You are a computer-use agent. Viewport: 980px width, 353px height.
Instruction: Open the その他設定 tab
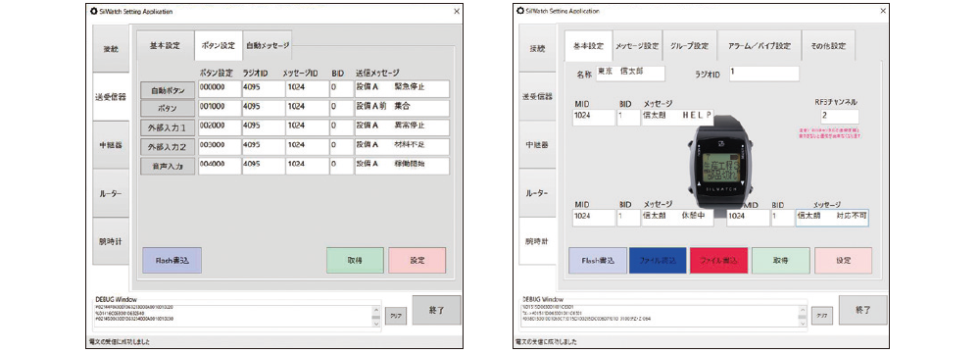point(828,46)
